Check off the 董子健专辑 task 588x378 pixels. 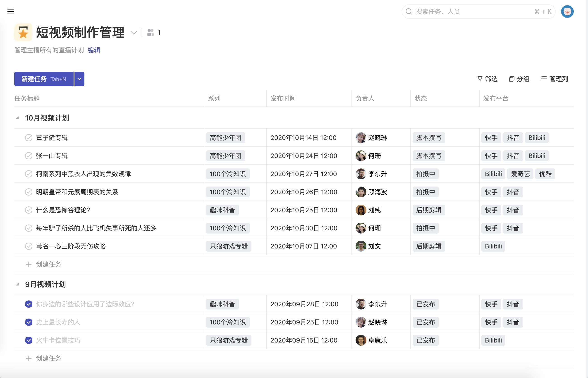29,138
